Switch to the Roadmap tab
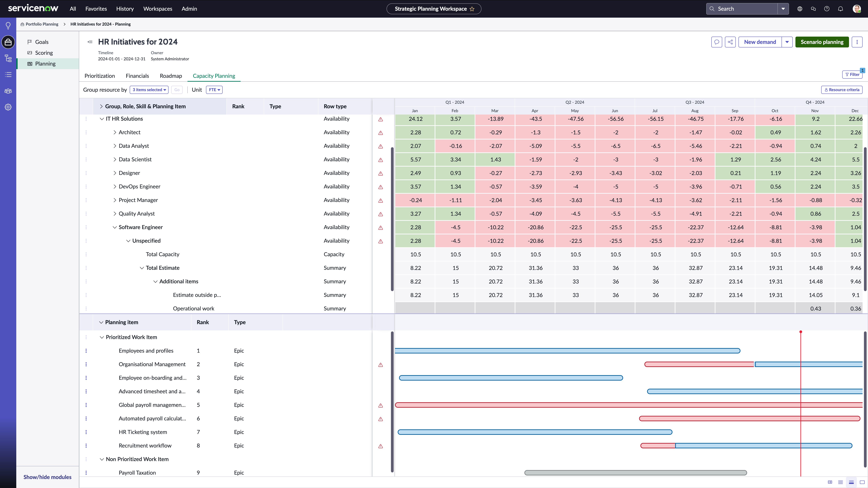The height and width of the screenshot is (488, 868). pos(171,76)
